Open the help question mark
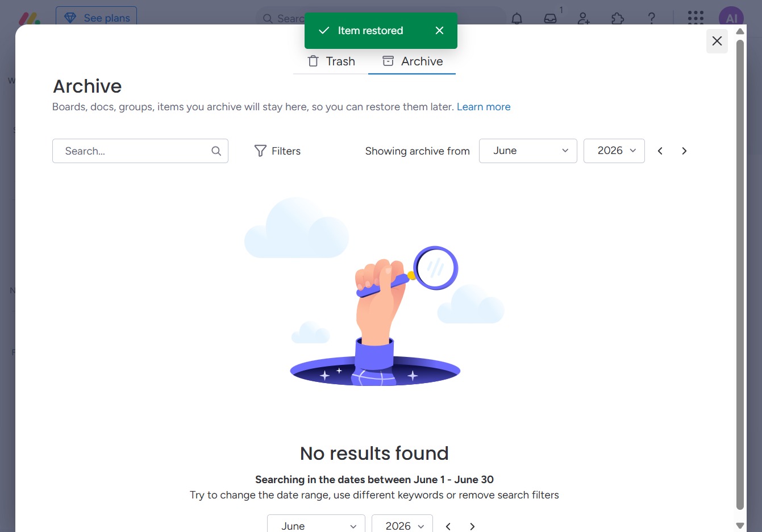The image size is (762, 532). point(652,18)
